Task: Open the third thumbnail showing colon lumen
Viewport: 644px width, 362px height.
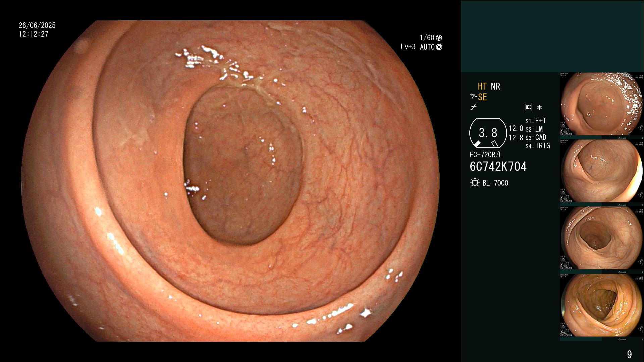Action: pyautogui.click(x=602, y=238)
